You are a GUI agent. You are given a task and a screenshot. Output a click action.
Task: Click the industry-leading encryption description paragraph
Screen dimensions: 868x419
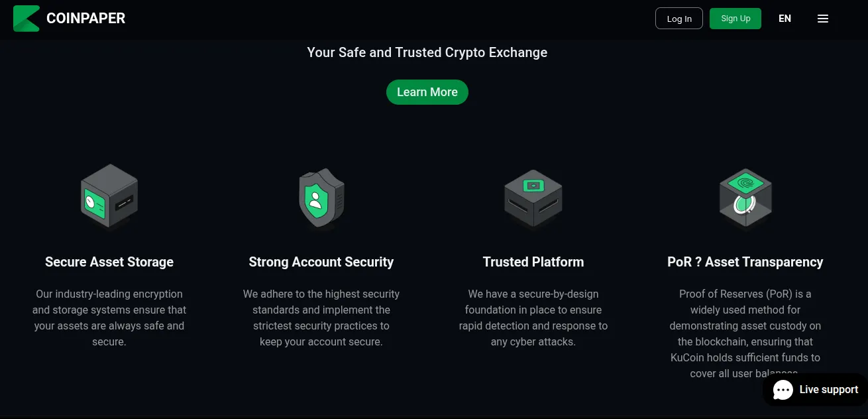pyautogui.click(x=109, y=318)
